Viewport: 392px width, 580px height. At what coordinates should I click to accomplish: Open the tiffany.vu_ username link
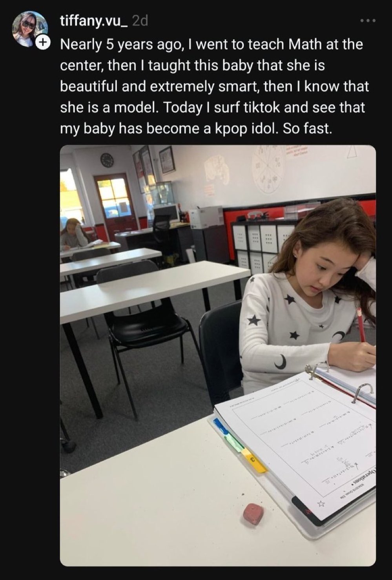(94, 21)
